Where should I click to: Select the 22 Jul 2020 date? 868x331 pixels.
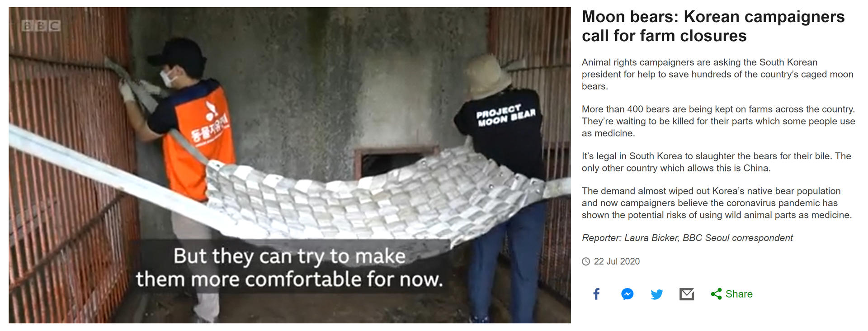[617, 261]
